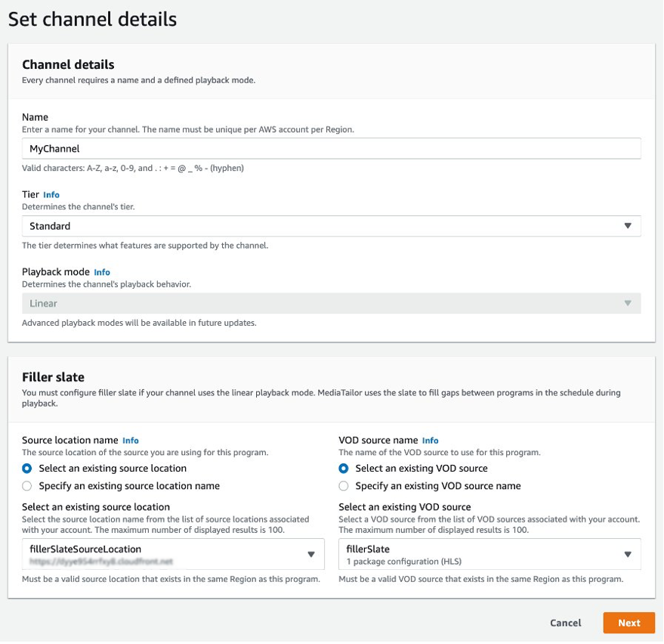This screenshot has height=644, width=664.
Task: Click the Tier dropdown arrow
Action: pyautogui.click(x=628, y=225)
